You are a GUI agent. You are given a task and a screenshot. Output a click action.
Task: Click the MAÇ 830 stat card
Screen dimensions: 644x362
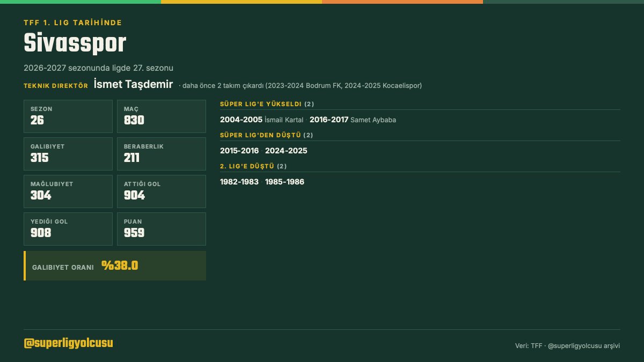(162, 116)
